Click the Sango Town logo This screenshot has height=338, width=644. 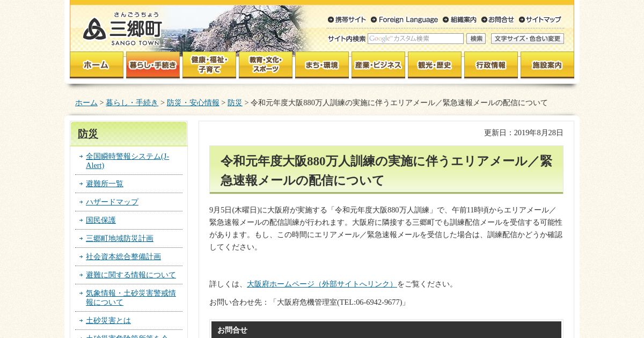coord(122,29)
